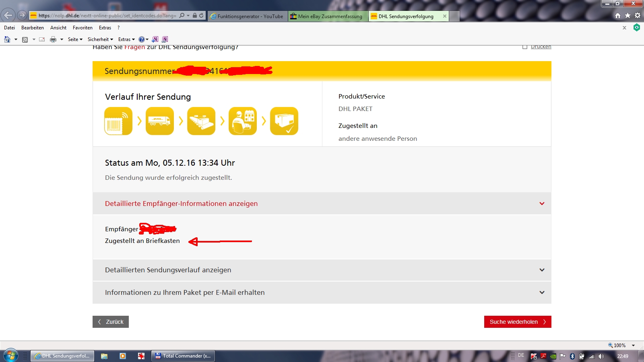The image size is (644, 362).
Task: Click the barcode data transmitted step icon
Action: pyautogui.click(x=118, y=121)
